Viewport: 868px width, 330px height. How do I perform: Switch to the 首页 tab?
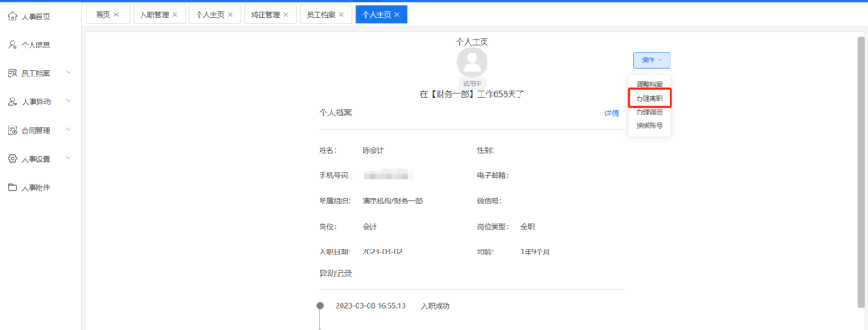(103, 15)
